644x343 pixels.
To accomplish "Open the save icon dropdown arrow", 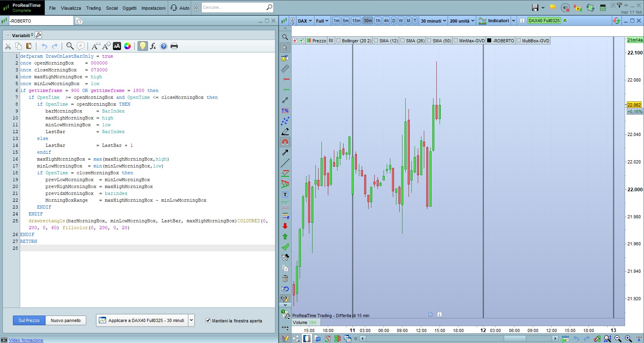I will coord(543,8).
